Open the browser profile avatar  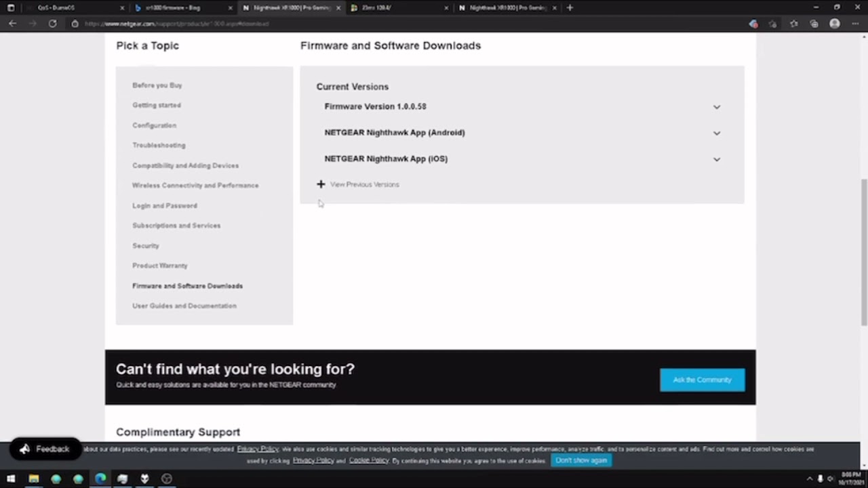coord(835,24)
